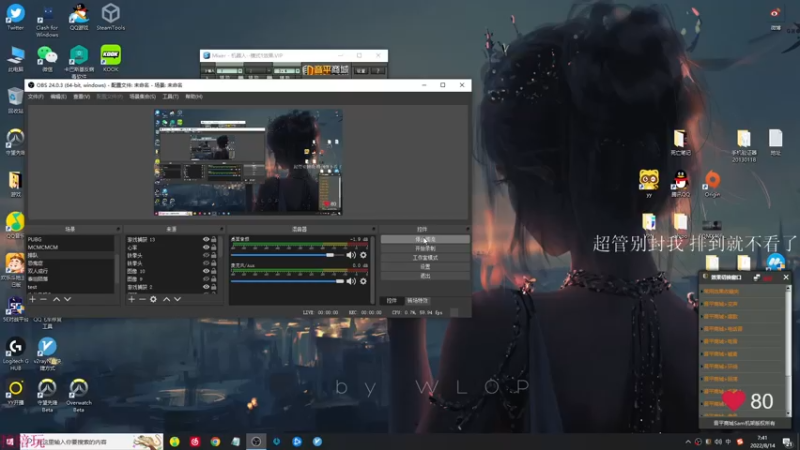Open the 查看(V) menu in OBS
The height and width of the screenshot is (450, 800).
(81, 96)
